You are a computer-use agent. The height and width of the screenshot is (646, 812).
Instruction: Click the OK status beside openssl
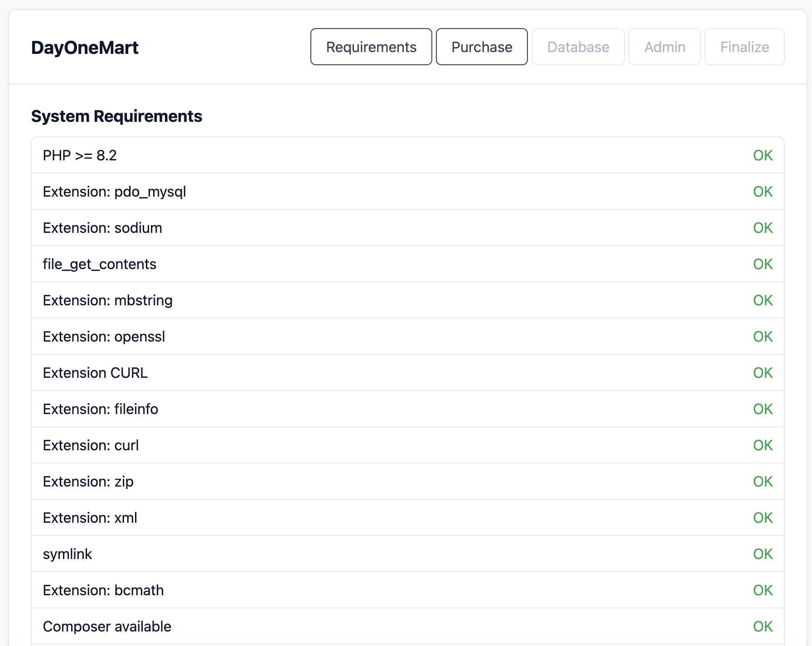click(x=763, y=337)
